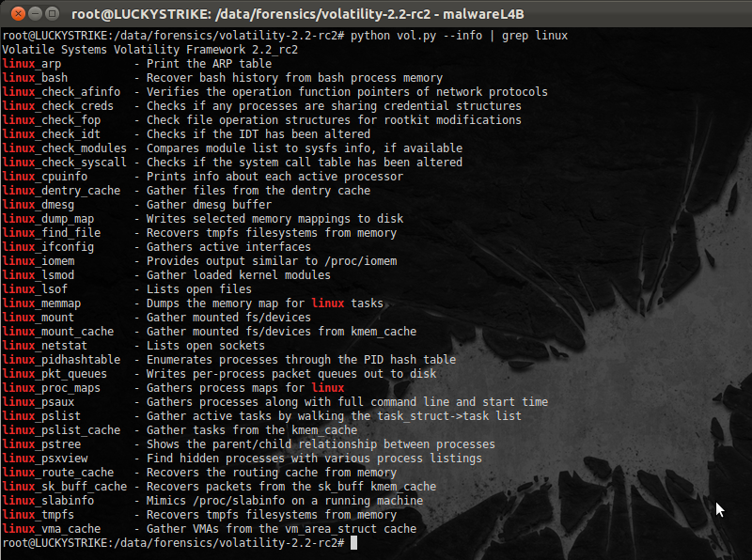Click the linux_lsmod plugin name
The image size is (752, 560).
[x=39, y=275]
